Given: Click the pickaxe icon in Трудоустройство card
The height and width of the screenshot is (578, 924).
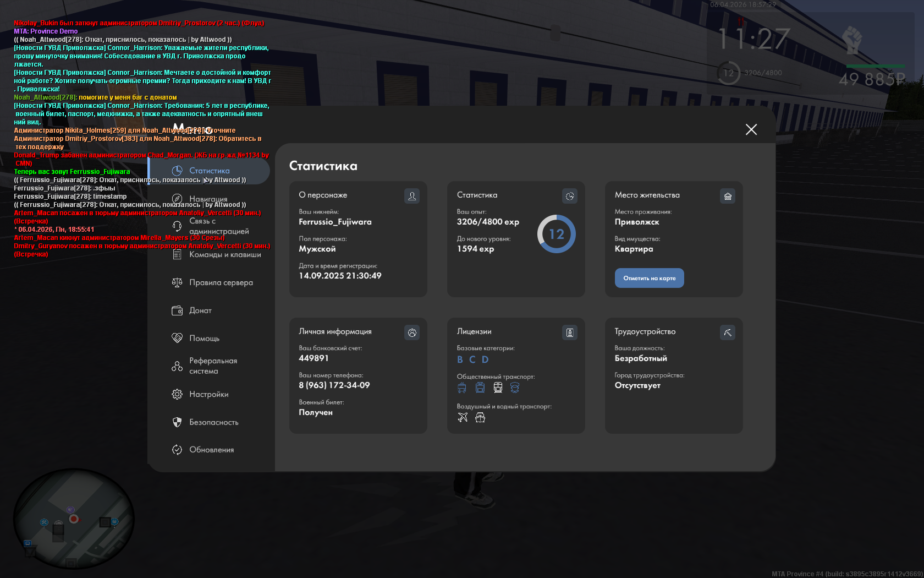Looking at the screenshot, I should (x=728, y=332).
